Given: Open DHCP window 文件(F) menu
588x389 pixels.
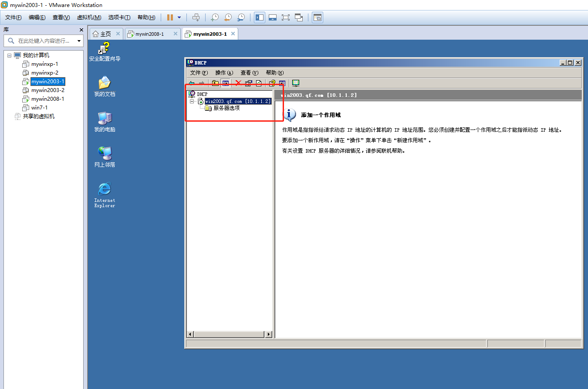Looking at the screenshot, I should [199, 73].
